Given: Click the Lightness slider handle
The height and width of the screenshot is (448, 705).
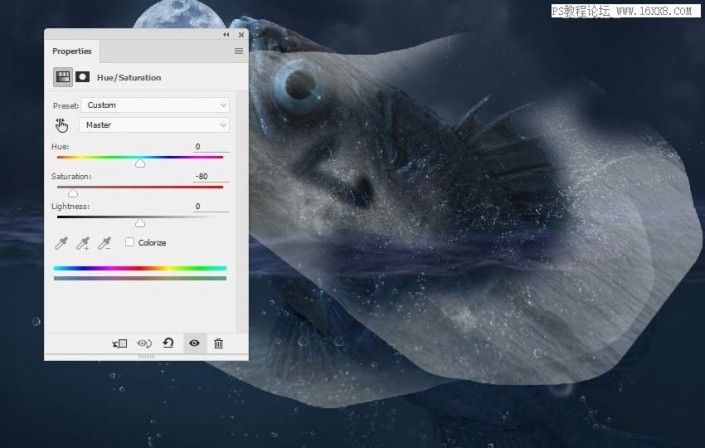Looking at the screenshot, I should point(140,223).
